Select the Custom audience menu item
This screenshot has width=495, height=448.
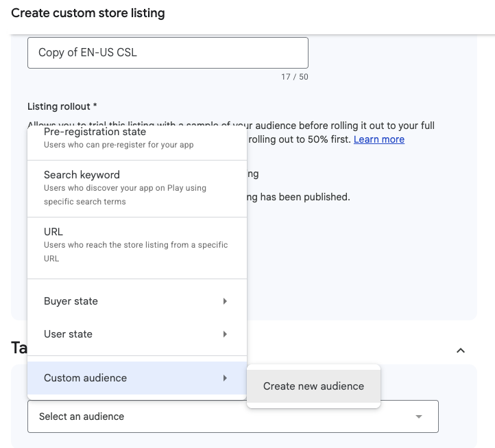click(137, 378)
